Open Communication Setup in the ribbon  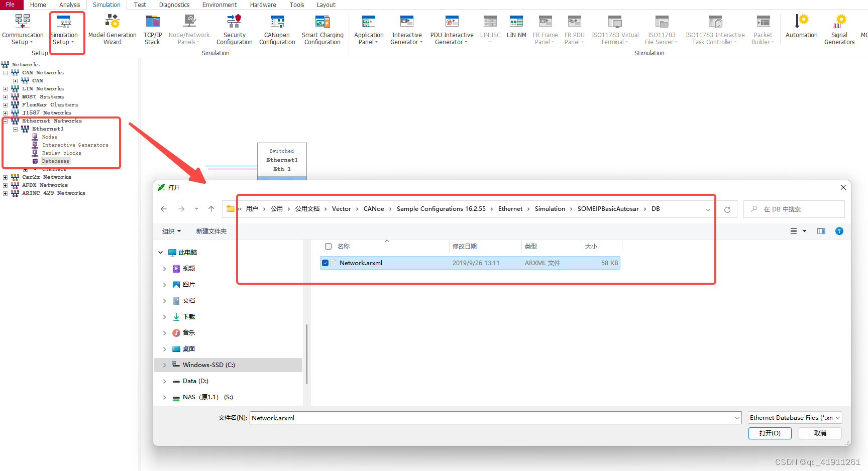pyautogui.click(x=23, y=30)
